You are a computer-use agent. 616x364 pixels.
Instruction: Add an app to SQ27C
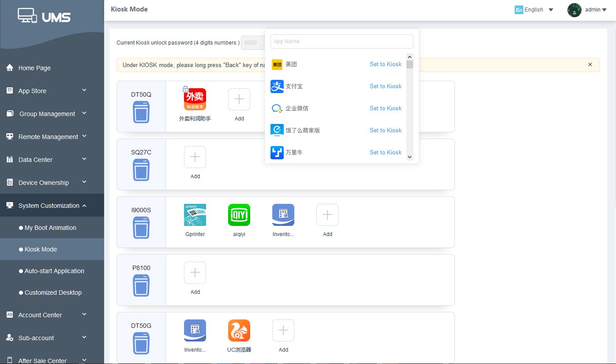(195, 157)
